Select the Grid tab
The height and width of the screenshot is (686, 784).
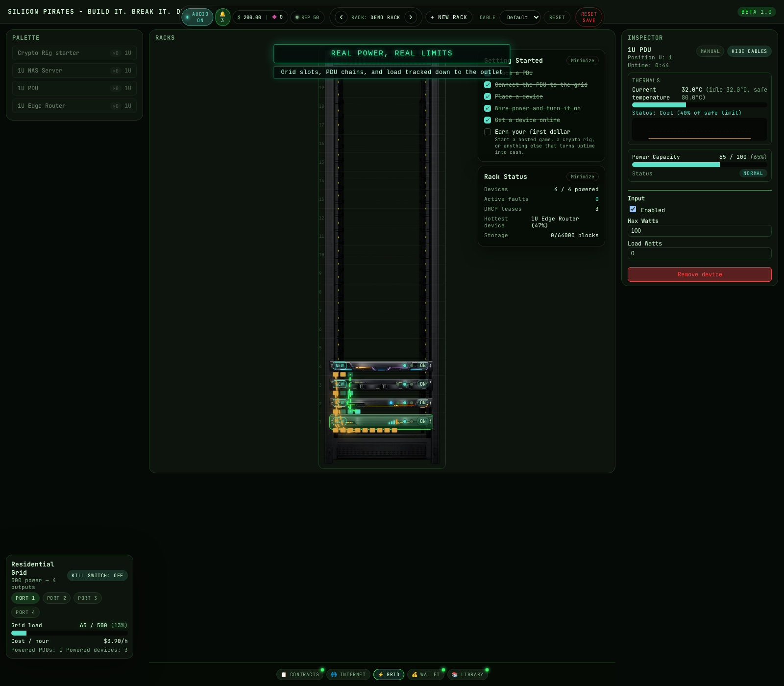389,675
